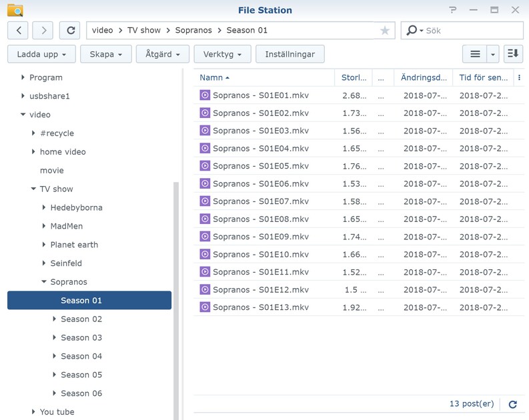Click the refresh icon beside post count

[x=512, y=404]
